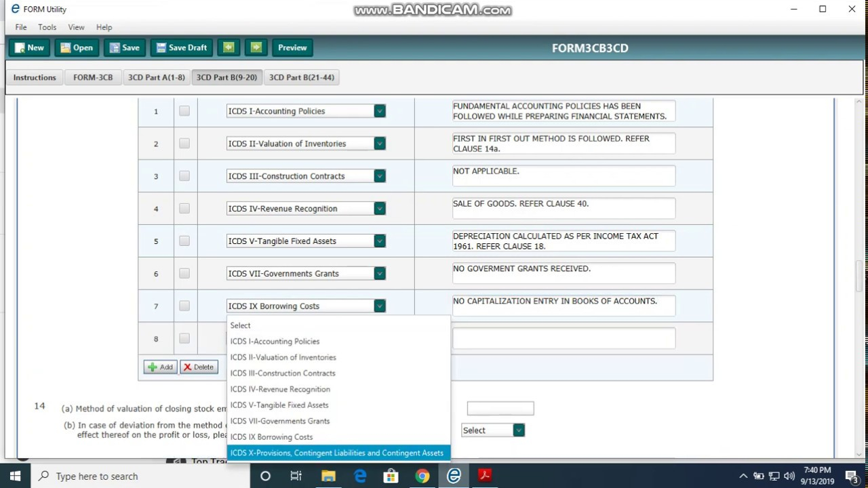Go to previous page with left arrow icon

pyautogui.click(x=229, y=47)
